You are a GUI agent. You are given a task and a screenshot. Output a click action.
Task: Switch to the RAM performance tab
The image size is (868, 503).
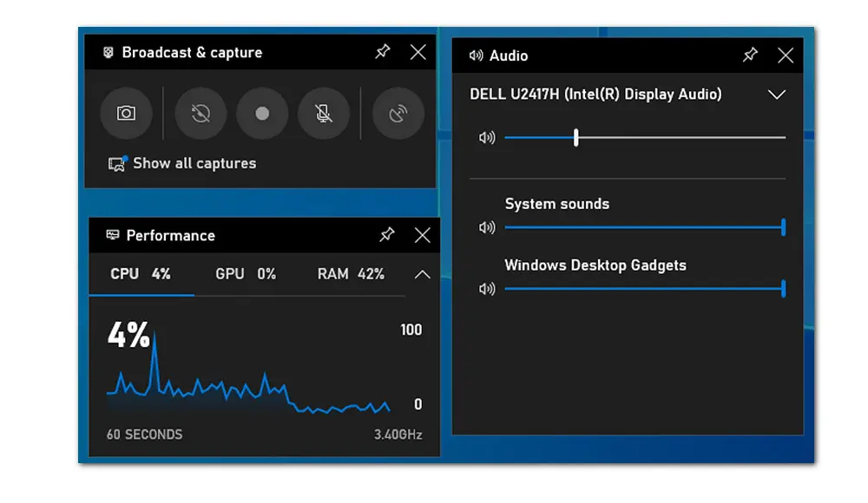pyautogui.click(x=351, y=274)
